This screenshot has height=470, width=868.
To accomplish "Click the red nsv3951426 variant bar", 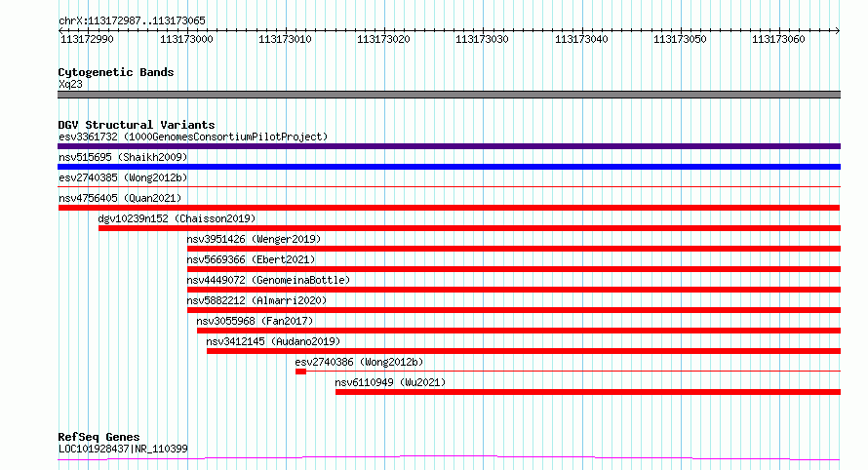I will 514,249.
